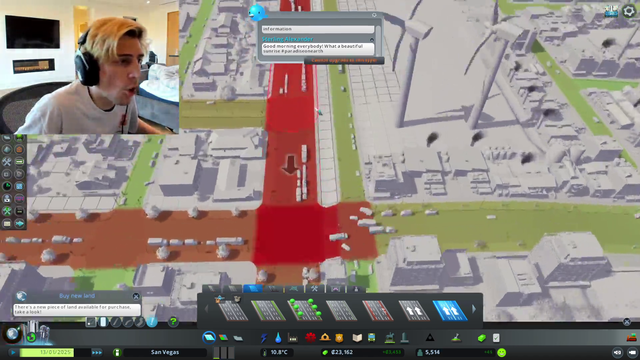Open the City Policies panel
This screenshot has width=640, height=360.
click(x=496, y=338)
